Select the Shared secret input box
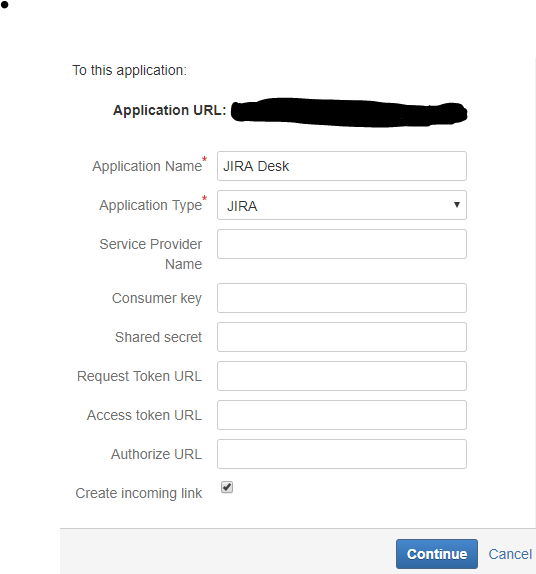 coord(342,337)
